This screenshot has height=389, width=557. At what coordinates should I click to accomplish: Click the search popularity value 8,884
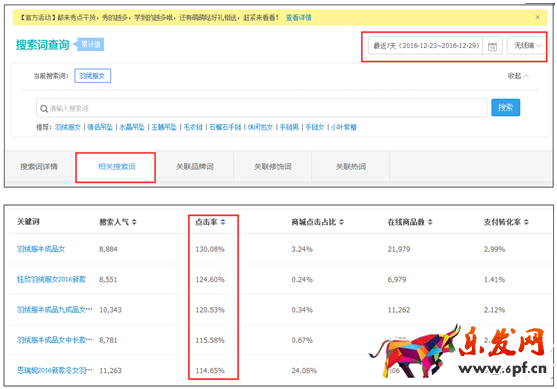click(108, 249)
